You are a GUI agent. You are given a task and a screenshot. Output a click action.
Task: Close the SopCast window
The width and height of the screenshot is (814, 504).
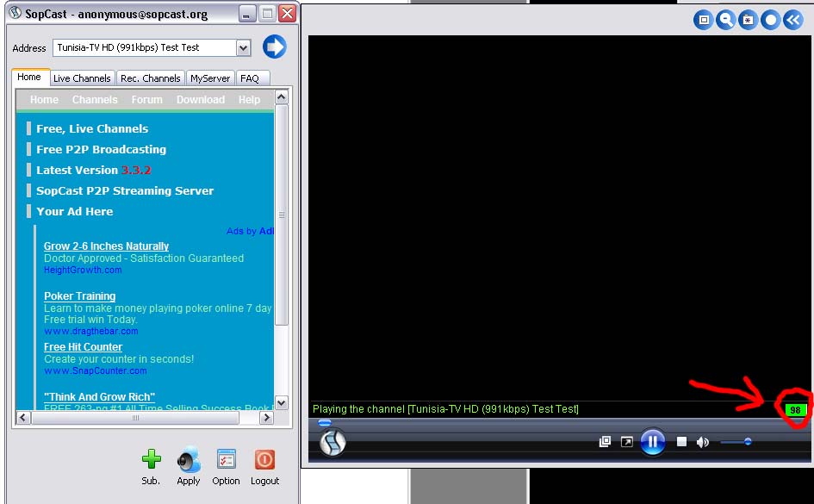click(x=287, y=14)
